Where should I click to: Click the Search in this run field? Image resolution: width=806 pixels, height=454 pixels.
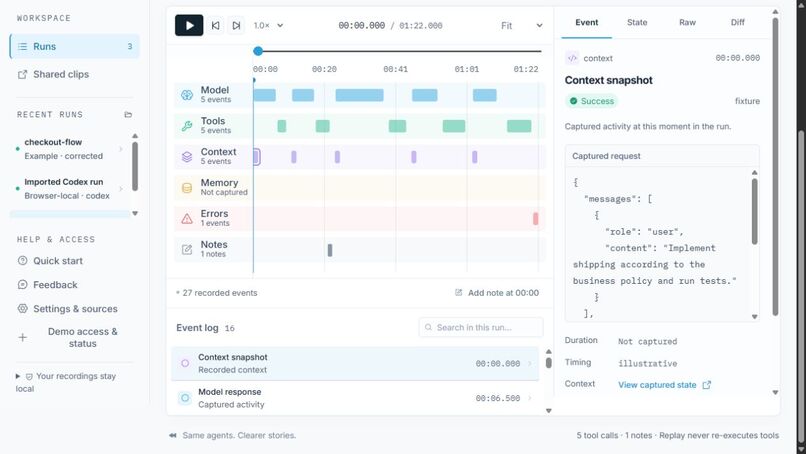click(481, 327)
